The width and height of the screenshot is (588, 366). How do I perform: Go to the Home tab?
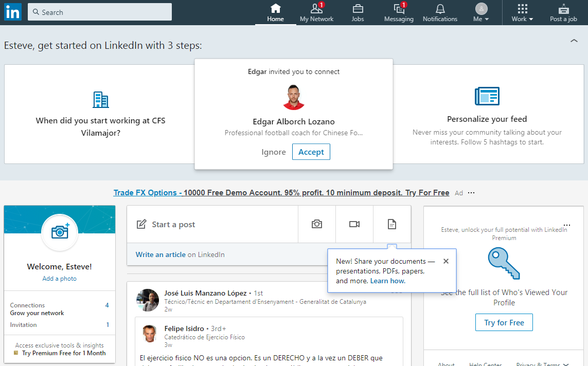[x=275, y=12]
